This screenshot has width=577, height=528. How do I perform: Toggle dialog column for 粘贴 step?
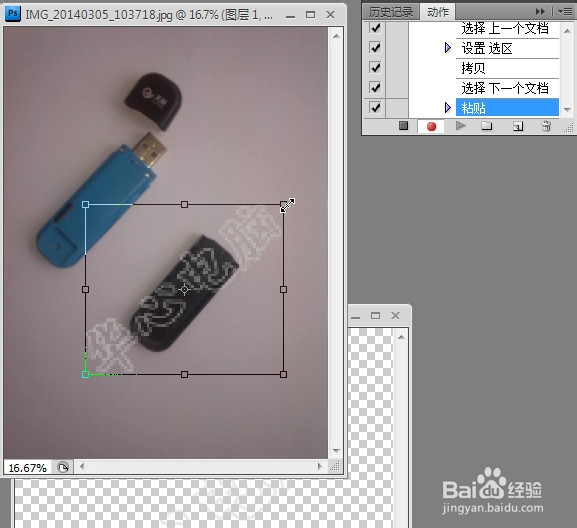pyautogui.click(x=397, y=107)
